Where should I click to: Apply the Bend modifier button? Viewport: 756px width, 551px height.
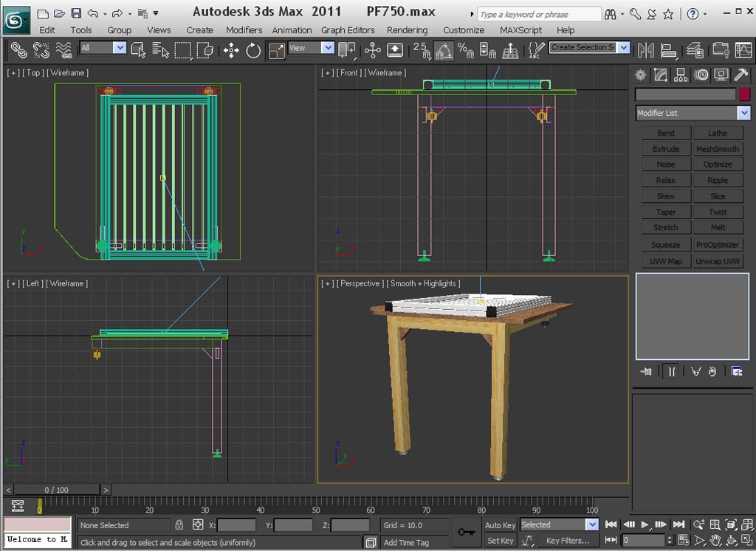[x=665, y=133]
